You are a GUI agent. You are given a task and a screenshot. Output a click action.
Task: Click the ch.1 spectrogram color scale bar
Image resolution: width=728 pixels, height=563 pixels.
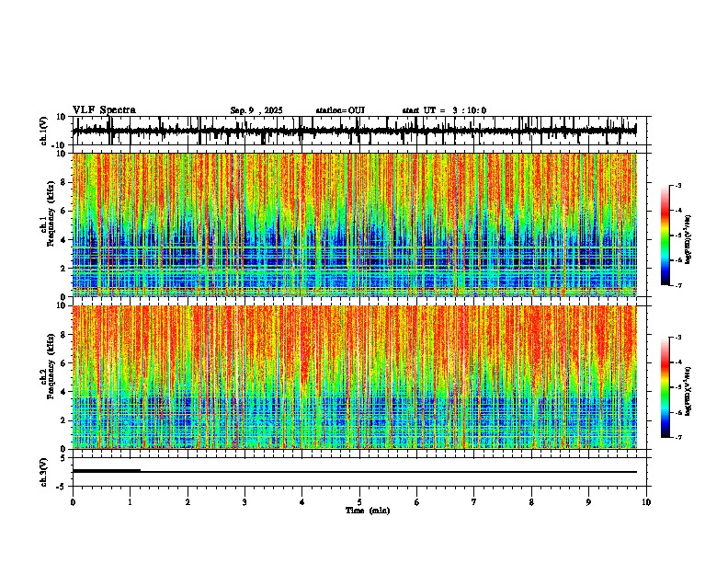tap(665, 236)
